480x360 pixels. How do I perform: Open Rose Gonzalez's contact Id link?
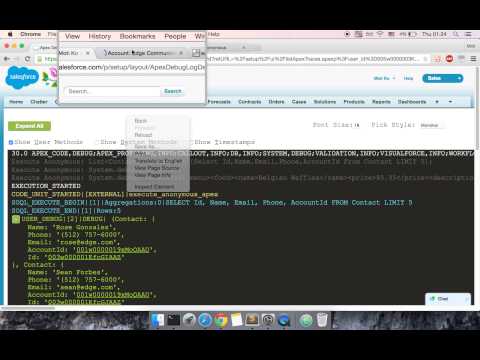tap(84, 257)
